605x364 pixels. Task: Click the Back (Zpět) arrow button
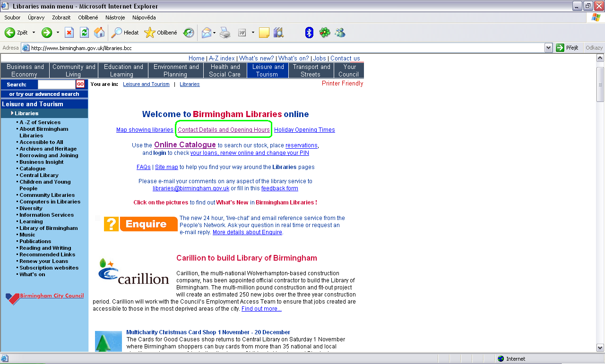(16, 33)
